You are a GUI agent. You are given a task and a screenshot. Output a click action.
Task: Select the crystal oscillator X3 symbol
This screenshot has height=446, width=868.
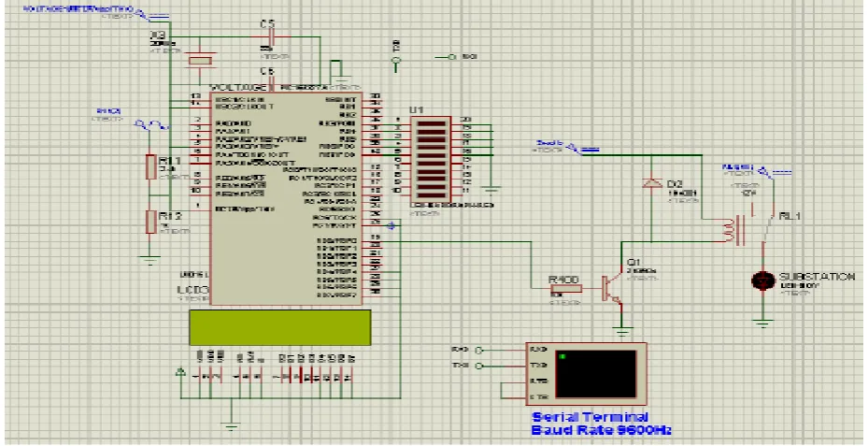tap(200, 60)
